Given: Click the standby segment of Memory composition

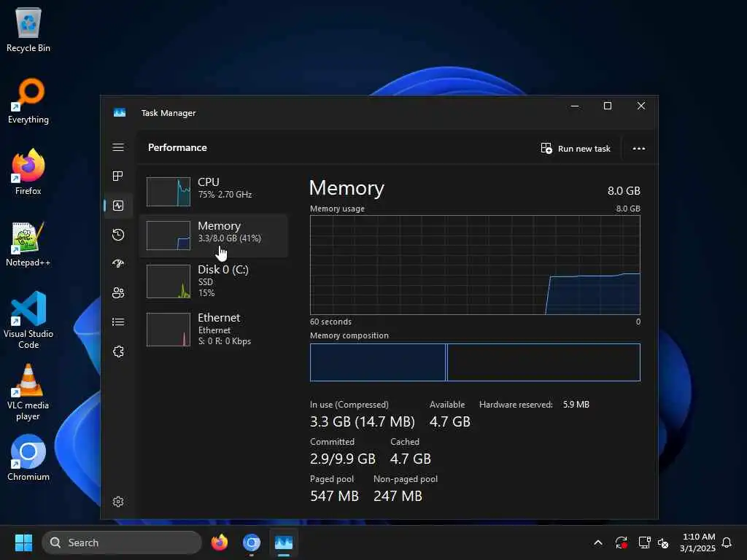Looking at the screenshot, I should tap(543, 362).
